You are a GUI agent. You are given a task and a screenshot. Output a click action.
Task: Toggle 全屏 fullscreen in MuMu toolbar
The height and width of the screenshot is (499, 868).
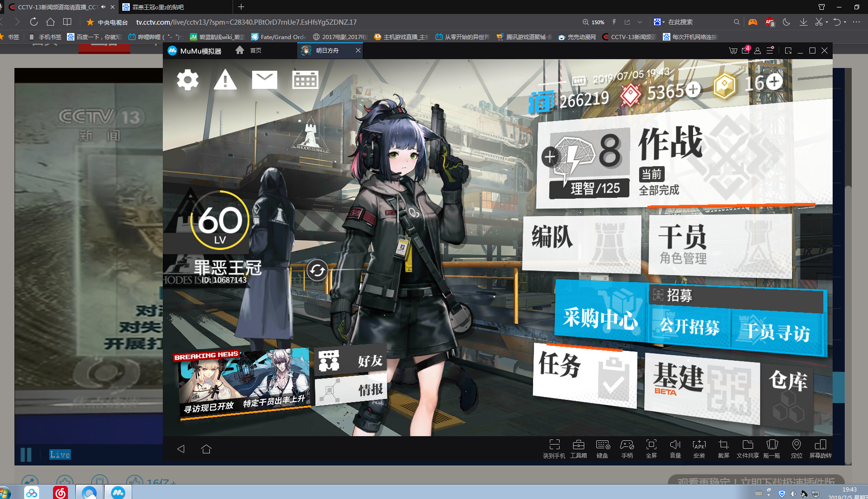[x=651, y=449]
